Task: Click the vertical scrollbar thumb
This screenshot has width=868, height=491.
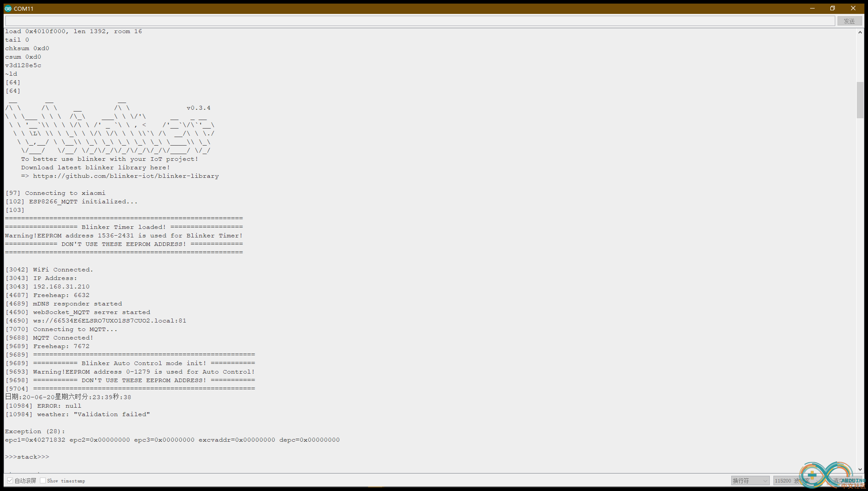Action: pos(860,100)
